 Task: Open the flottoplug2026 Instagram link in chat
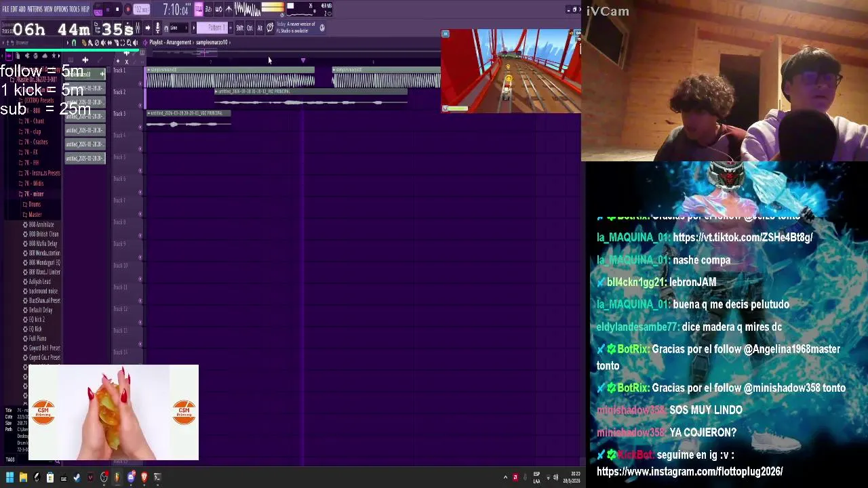[690, 471]
